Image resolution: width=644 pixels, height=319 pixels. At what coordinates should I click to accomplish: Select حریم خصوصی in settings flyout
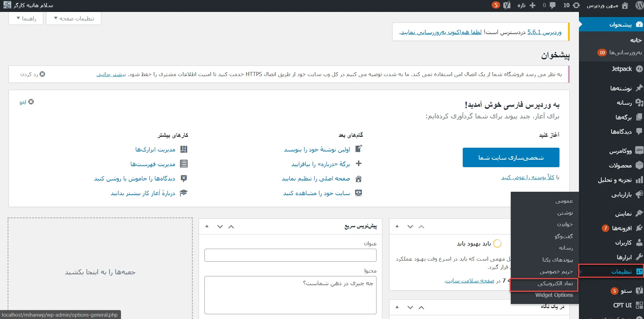point(556,272)
